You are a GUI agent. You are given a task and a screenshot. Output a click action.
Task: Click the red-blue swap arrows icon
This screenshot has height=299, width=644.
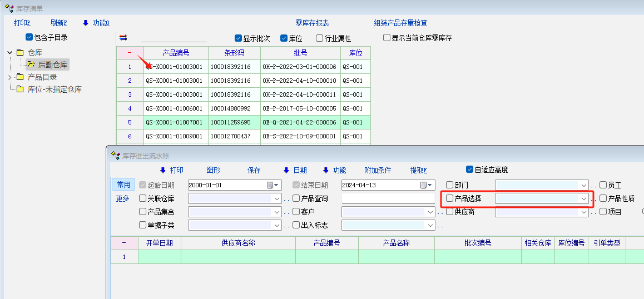pos(123,38)
